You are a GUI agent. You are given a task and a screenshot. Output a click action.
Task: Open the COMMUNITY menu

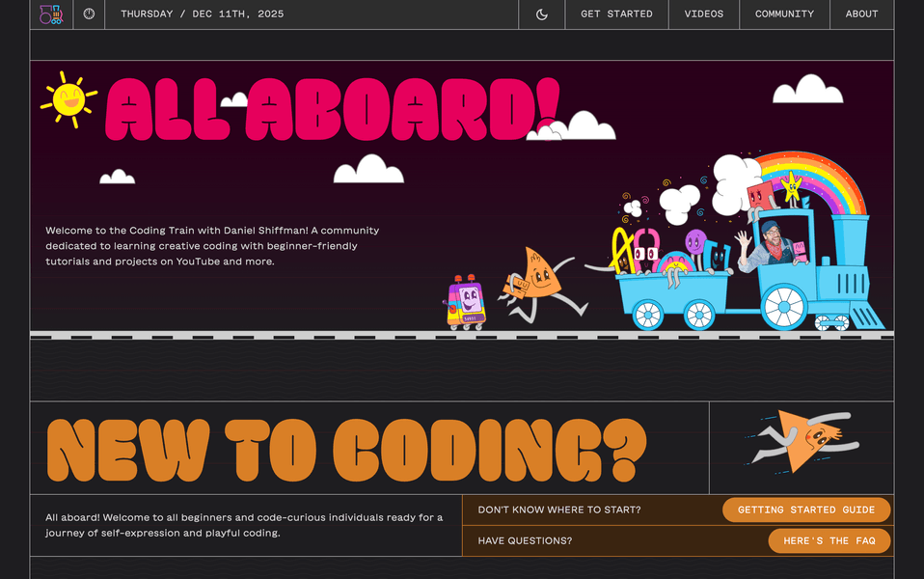coord(783,14)
